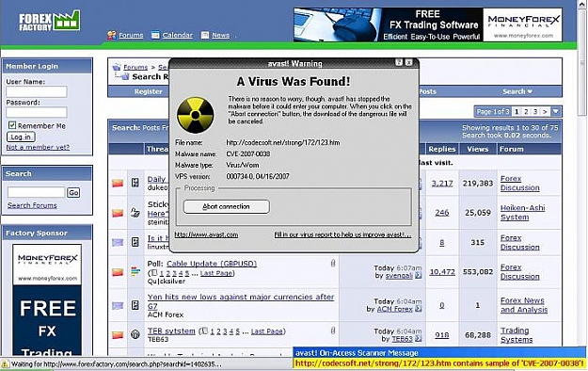Toggle the Remember Me checkbox

pos(12,125)
